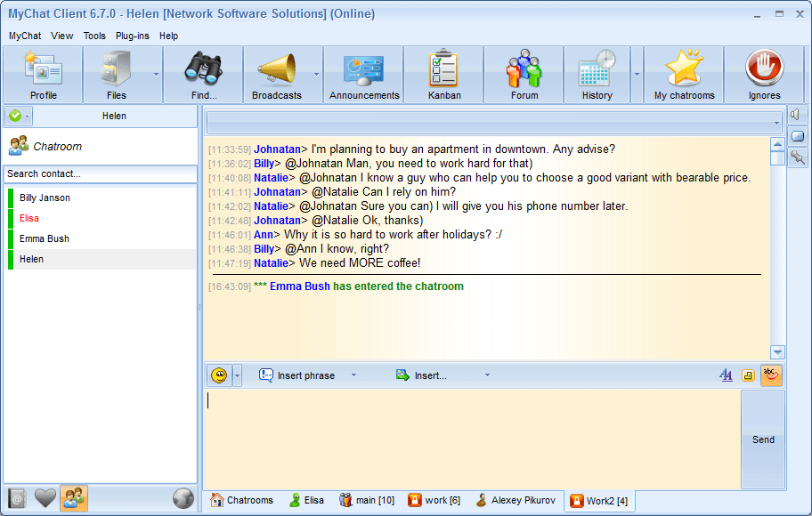Image resolution: width=812 pixels, height=516 pixels.
Task: Click the blue rectangle icon on right panel
Action: coord(797,136)
